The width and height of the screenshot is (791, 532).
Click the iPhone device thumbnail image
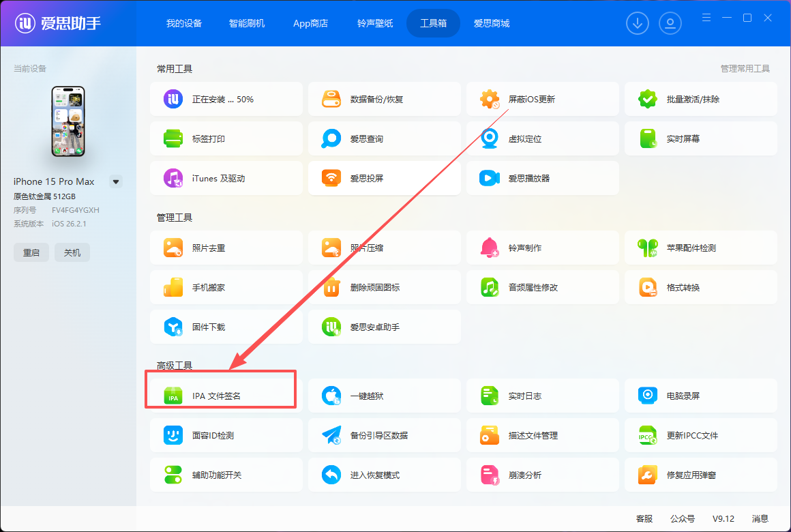(68, 121)
